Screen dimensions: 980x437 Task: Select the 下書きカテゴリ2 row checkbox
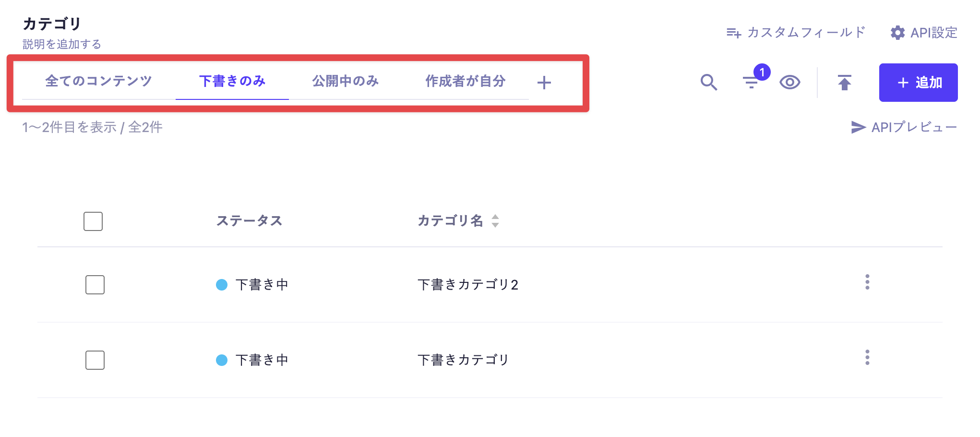(x=95, y=285)
